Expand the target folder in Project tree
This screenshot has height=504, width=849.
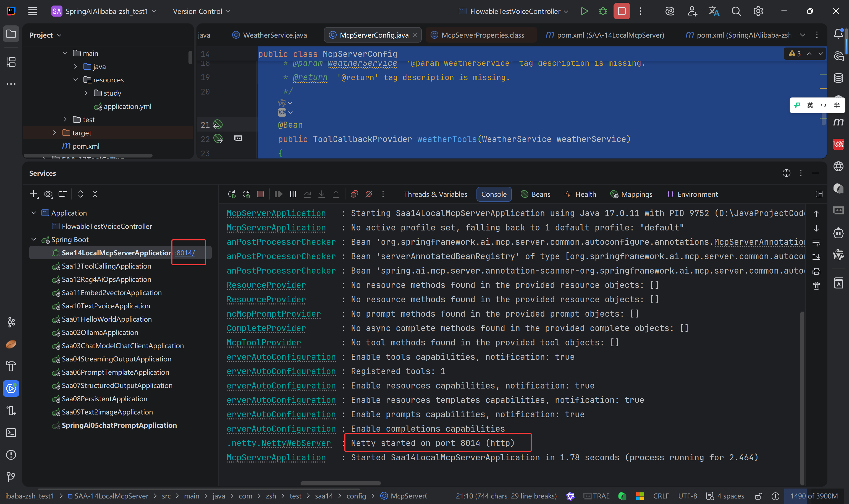(54, 133)
